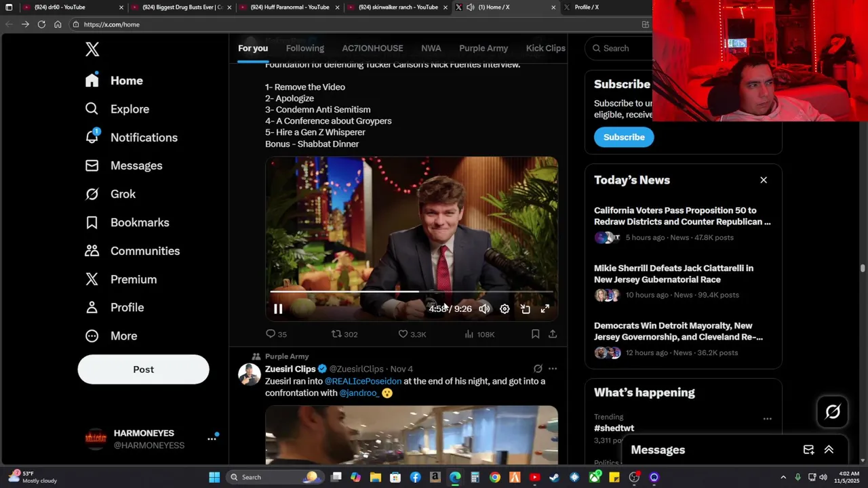
Task: Click the blue Subscribe button
Action: [624, 137]
